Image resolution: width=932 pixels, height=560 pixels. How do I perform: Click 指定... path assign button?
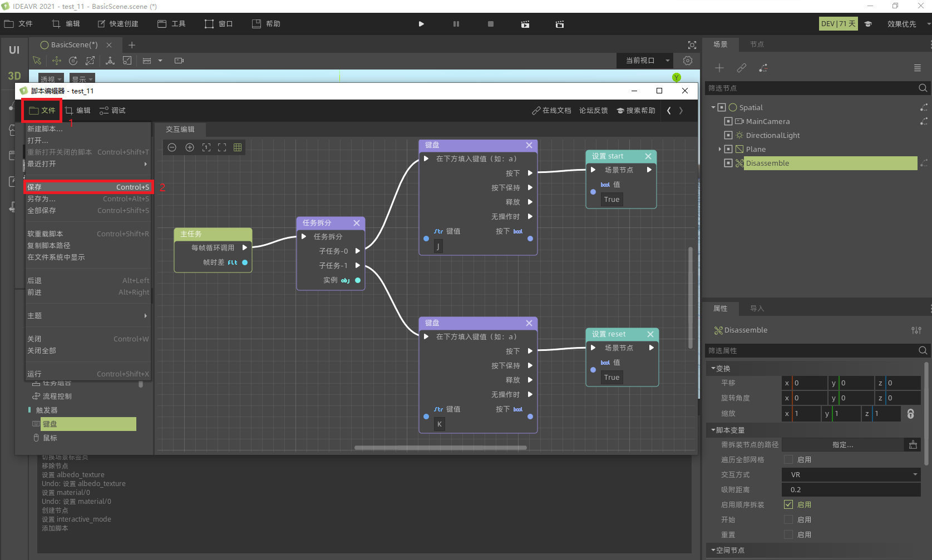[x=842, y=445]
